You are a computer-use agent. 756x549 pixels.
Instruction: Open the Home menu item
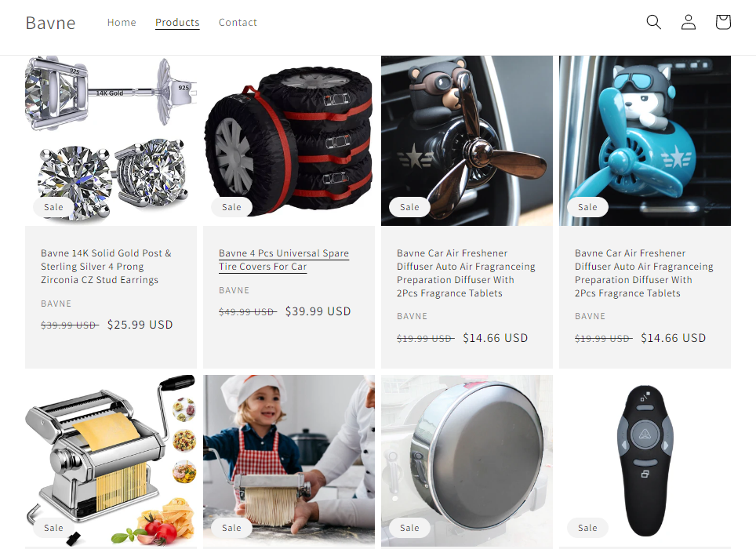(122, 22)
